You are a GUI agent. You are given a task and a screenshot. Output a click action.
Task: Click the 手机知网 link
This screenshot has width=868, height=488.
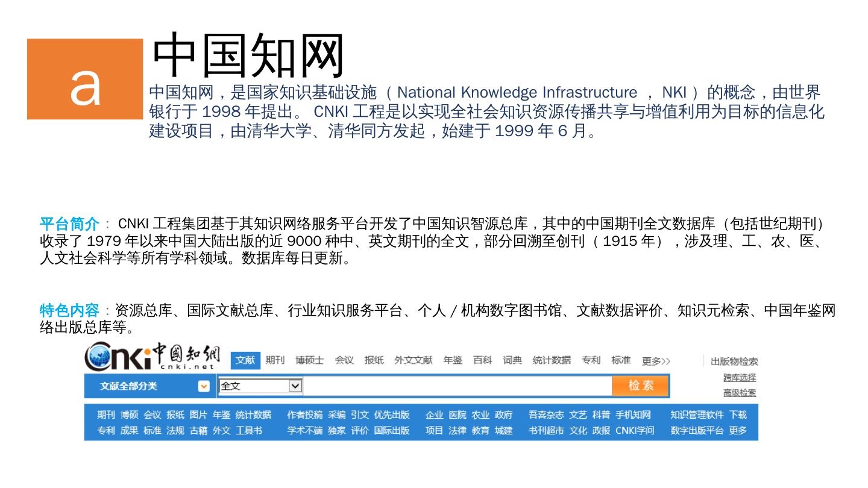tap(634, 414)
